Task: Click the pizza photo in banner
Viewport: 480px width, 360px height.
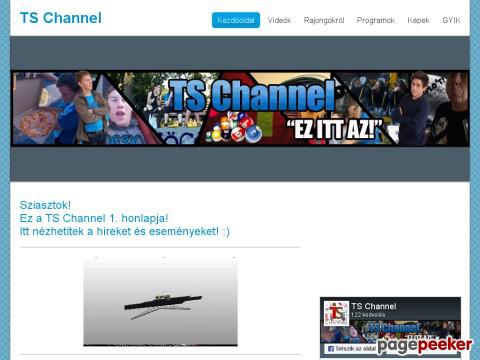Action: click(x=37, y=123)
